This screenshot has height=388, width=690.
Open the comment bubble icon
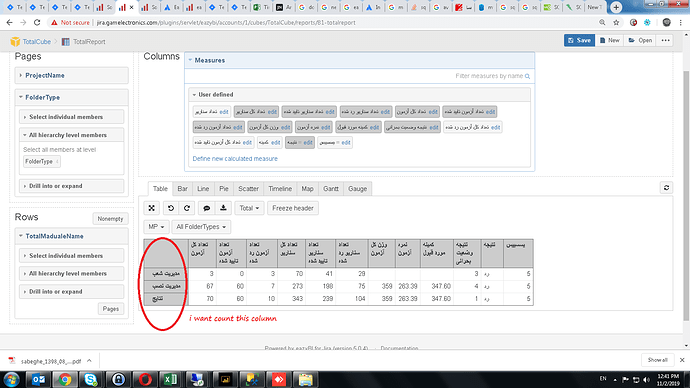[206, 208]
